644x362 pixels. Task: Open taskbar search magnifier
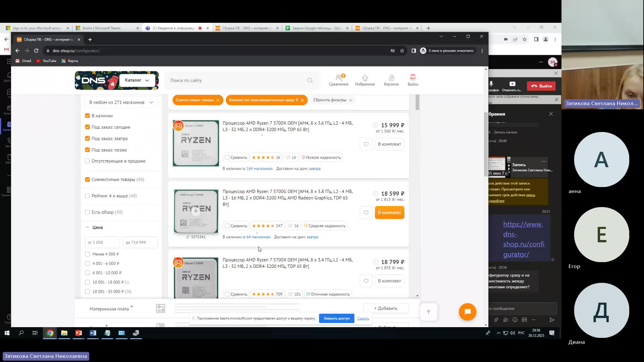21,333
